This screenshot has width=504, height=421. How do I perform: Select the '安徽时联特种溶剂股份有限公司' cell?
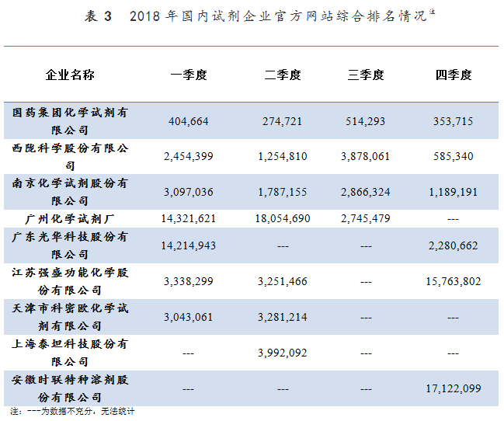71,388
